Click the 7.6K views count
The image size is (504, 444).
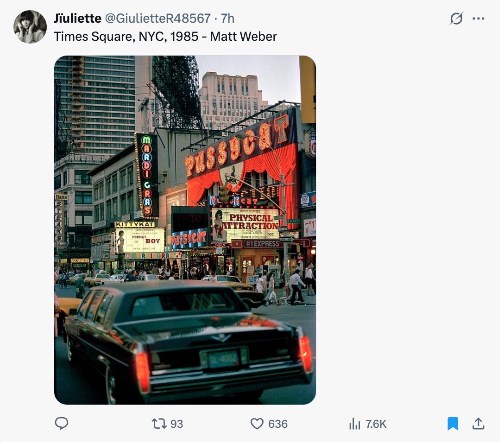tap(376, 424)
